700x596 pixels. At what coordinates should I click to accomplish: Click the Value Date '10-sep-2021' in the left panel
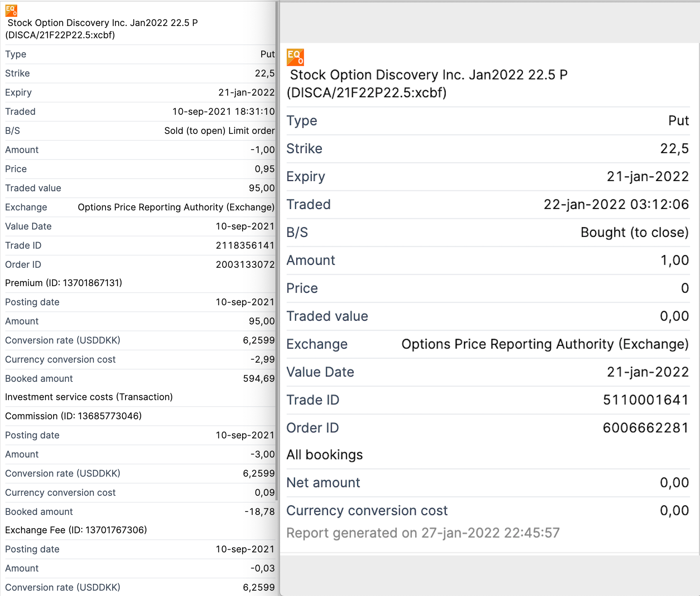245,226
